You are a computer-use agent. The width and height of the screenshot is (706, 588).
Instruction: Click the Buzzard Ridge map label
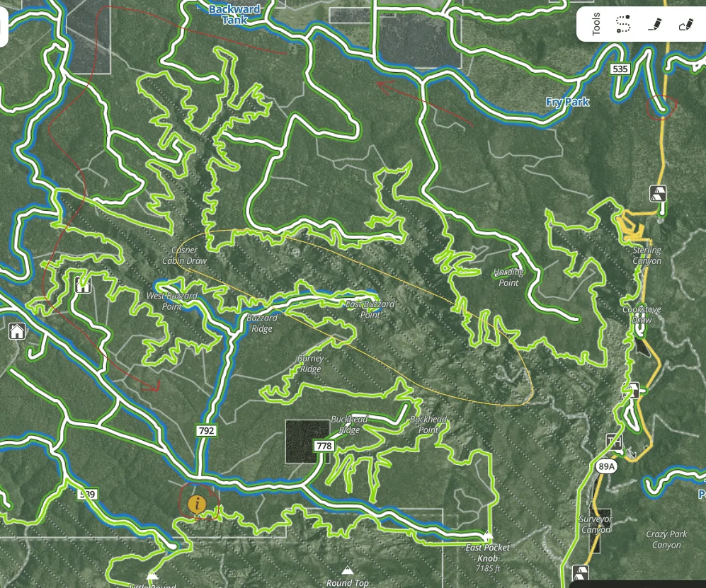click(262, 323)
